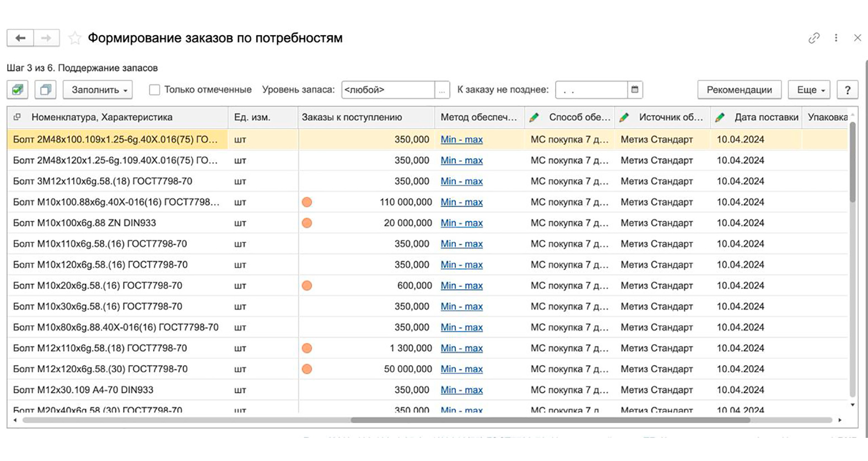Copy link using the chain icon
The image size is (868, 461).
point(814,38)
